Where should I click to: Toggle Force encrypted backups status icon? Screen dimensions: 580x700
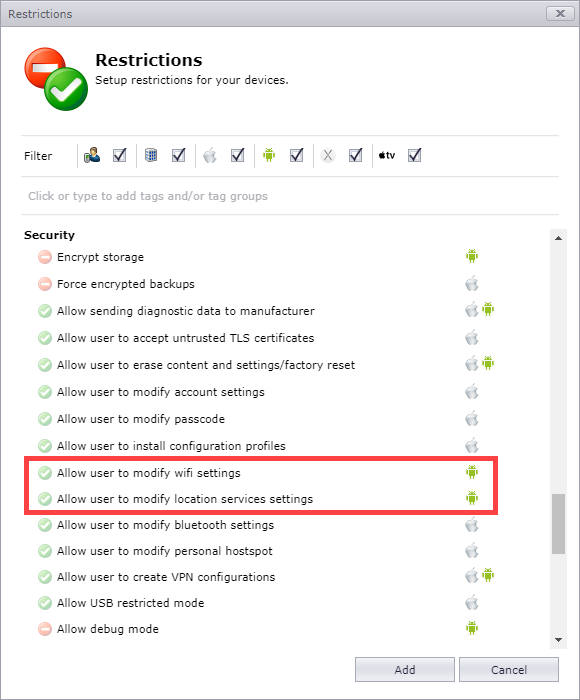click(45, 284)
